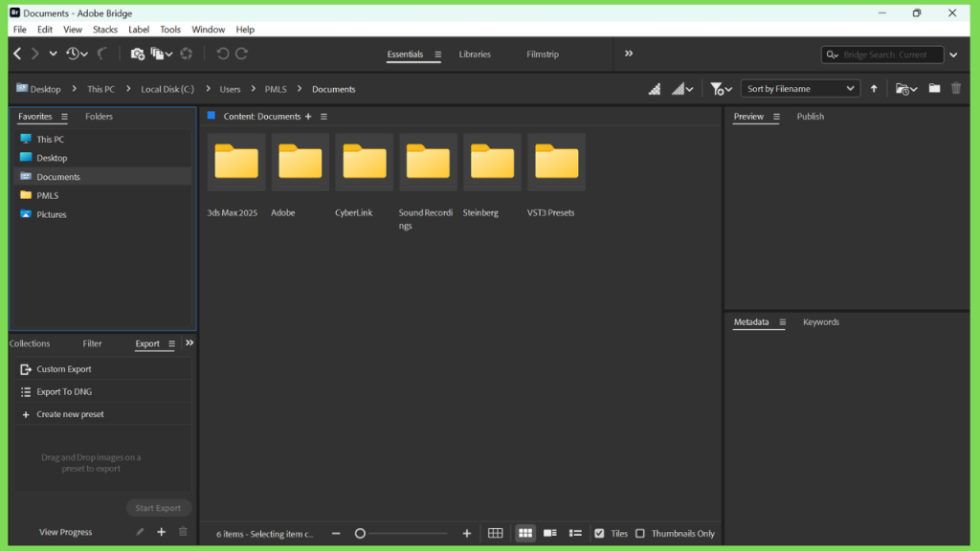
Task: Open the Stacks menu
Action: pos(105,30)
